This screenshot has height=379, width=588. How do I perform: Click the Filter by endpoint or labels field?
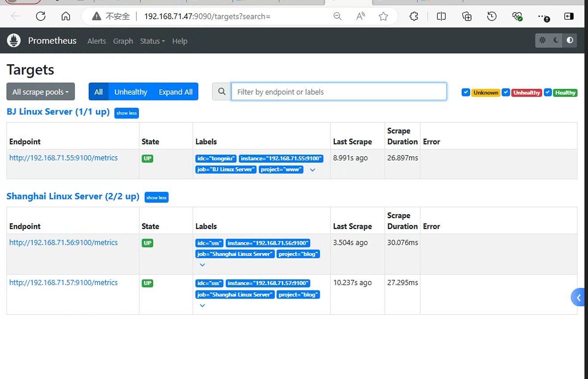(x=339, y=92)
